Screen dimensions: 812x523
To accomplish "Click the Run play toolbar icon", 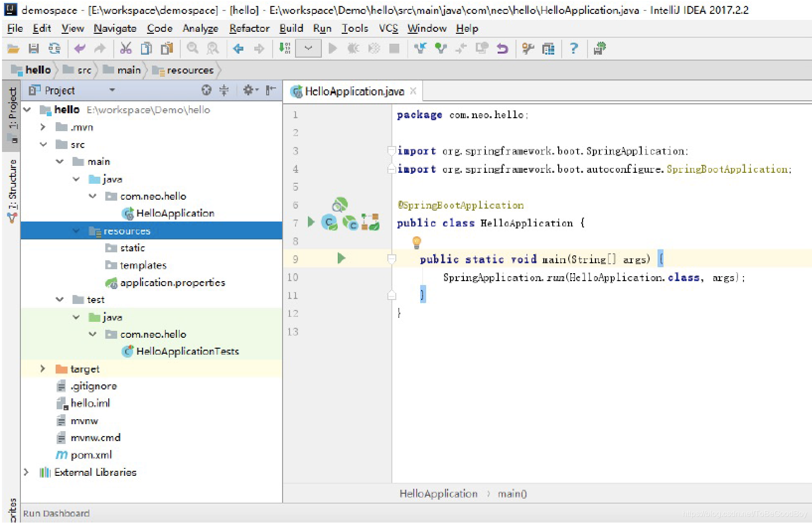I will pyautogui.click(x=333, y=49).
